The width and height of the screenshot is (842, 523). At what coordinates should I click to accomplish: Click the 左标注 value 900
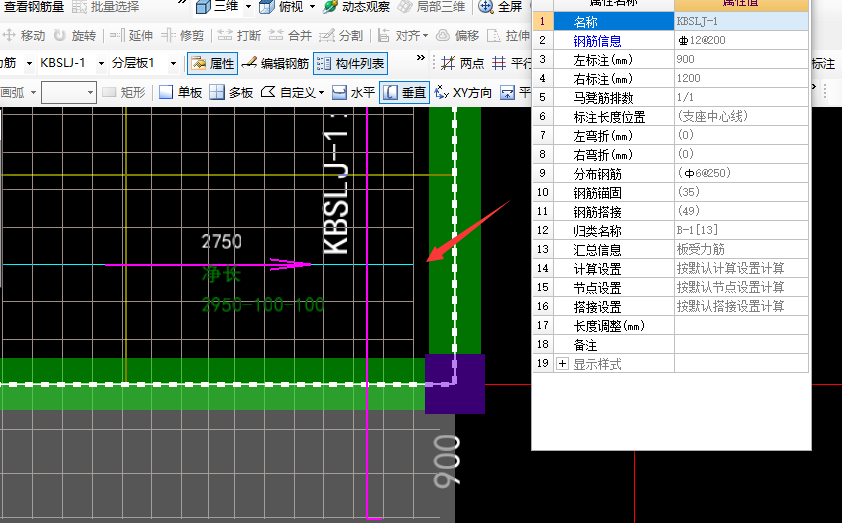click(741, 59)
